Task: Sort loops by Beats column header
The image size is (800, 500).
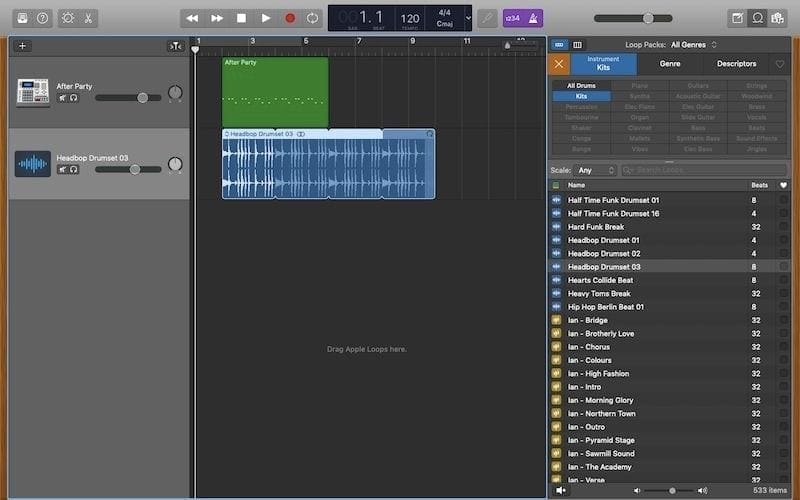Action: 759,185
